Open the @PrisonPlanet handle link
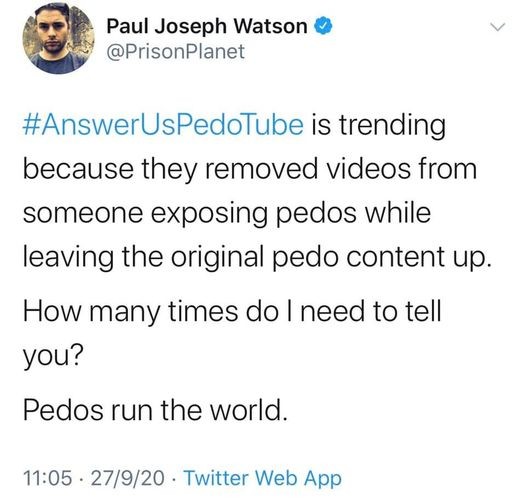The height and width of the screenshot is (502, 526). [175, 52]
